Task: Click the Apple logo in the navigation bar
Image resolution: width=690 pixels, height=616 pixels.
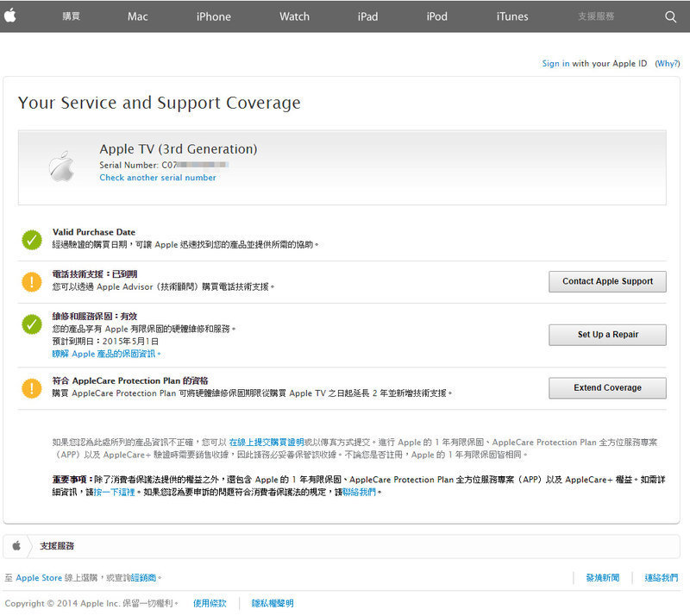Action: (10, 16)
